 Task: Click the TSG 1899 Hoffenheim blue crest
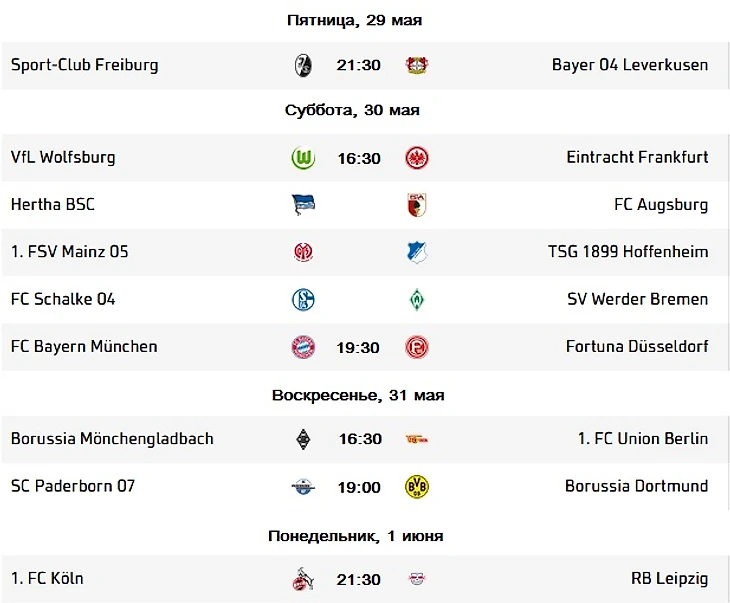point(417,252)
